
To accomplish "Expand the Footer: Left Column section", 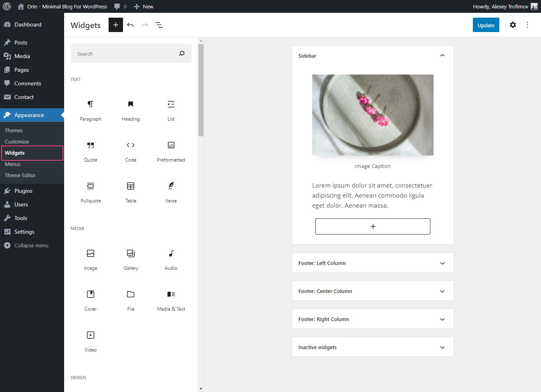I will click(442, 263).
